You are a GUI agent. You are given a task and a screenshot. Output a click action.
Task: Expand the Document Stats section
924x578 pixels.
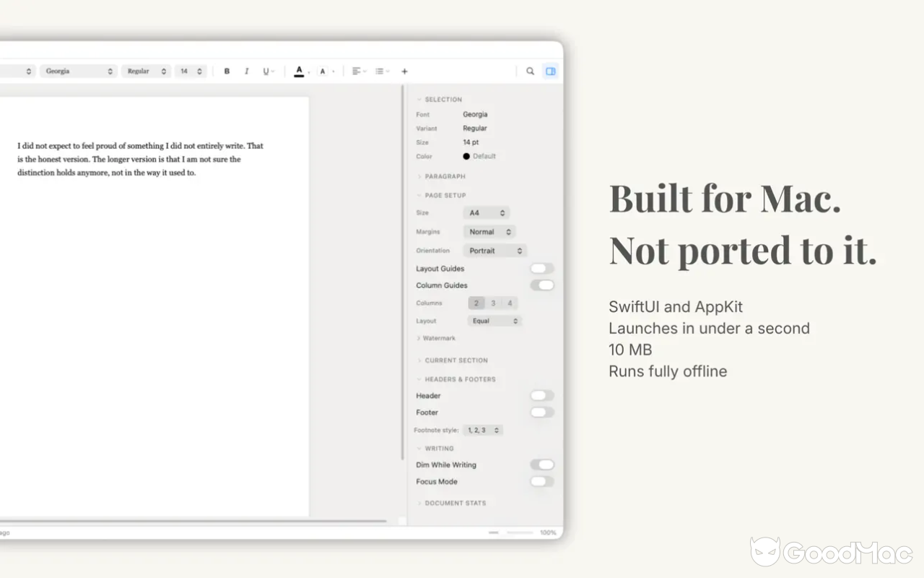[x=451, y=503]
